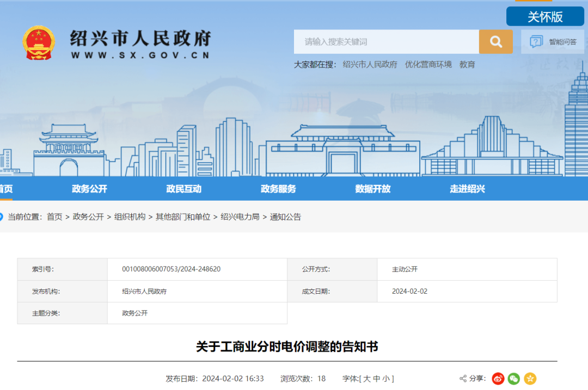The image size is (588, 390).
Task: Click the breadcrumb location arrow icon
Action: tap(3, 216)
